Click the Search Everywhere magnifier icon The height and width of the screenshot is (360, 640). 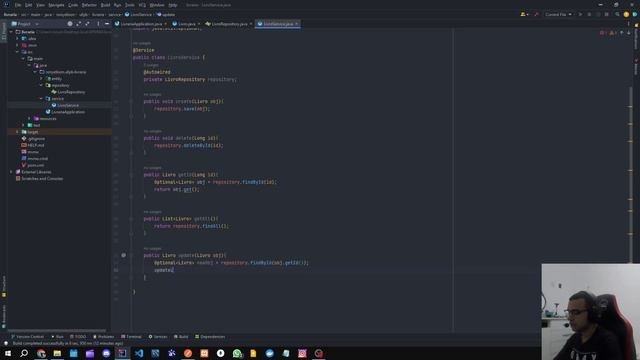point(617,14)
